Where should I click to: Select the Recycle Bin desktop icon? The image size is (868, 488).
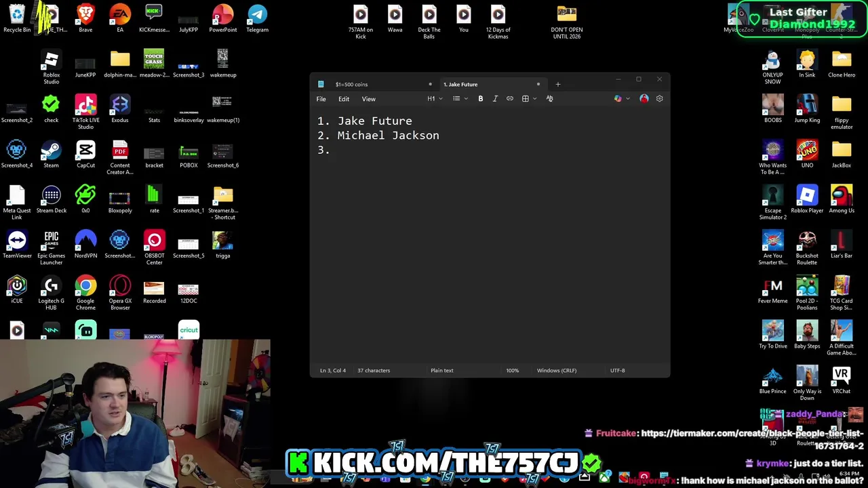[17, 19]
